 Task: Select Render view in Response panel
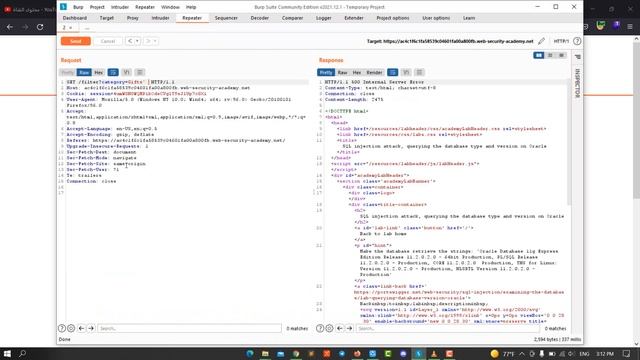374,72
